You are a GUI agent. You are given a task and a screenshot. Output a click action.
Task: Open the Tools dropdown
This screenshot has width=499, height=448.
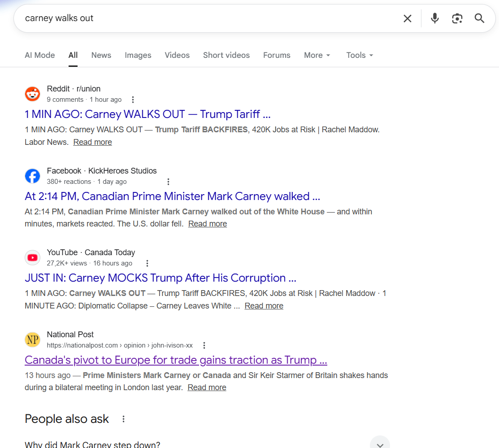[x=360, y=55]
